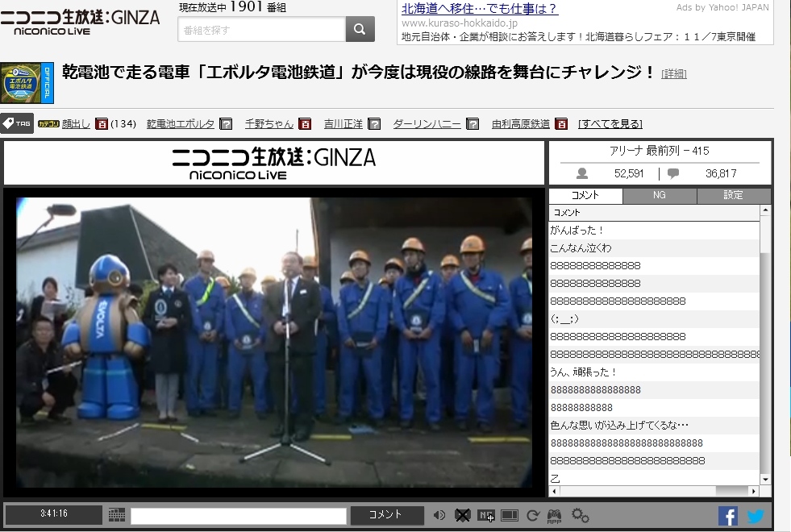Image resolution: width=791 pixels, height=532 pixels.
Task: Open the 吉川正洋 tag link
Action: pyautogui.click(x=343, y=124)
